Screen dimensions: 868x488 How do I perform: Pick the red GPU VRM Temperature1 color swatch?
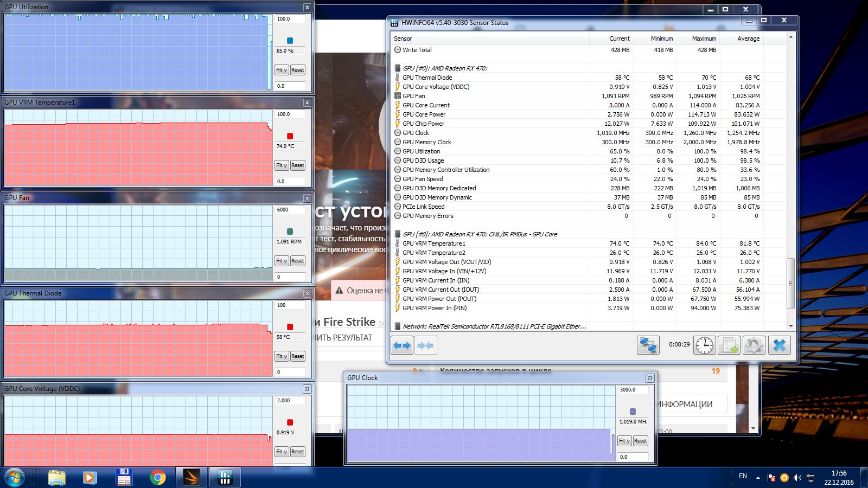[x=290, y=136]
